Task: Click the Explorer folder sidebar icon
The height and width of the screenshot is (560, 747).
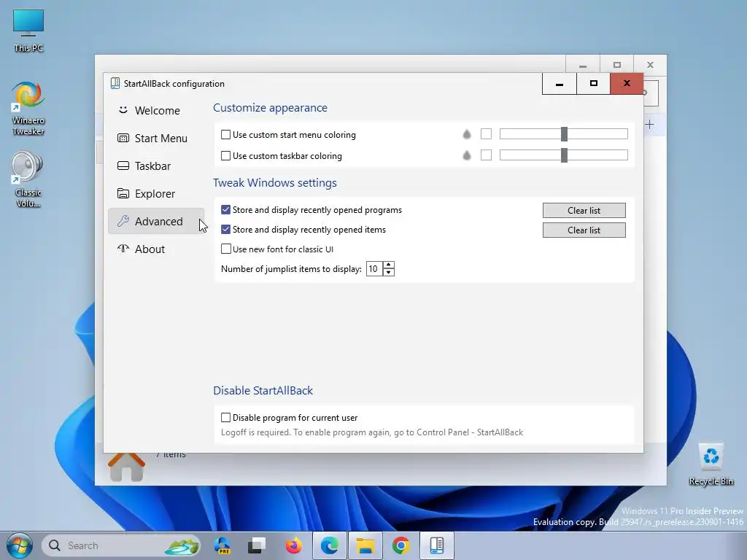Action: coord(123,193)
